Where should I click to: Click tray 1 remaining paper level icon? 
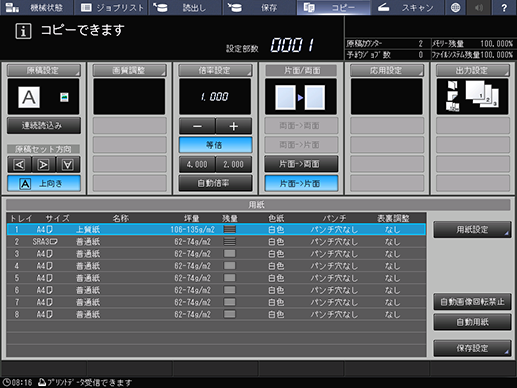click(x=230, y=229)
